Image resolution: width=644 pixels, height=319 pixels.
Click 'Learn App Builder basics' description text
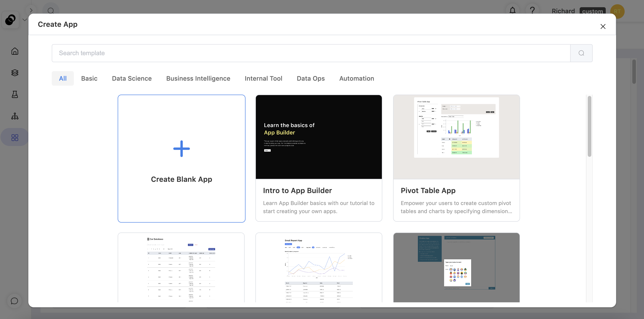click(318, 207)
